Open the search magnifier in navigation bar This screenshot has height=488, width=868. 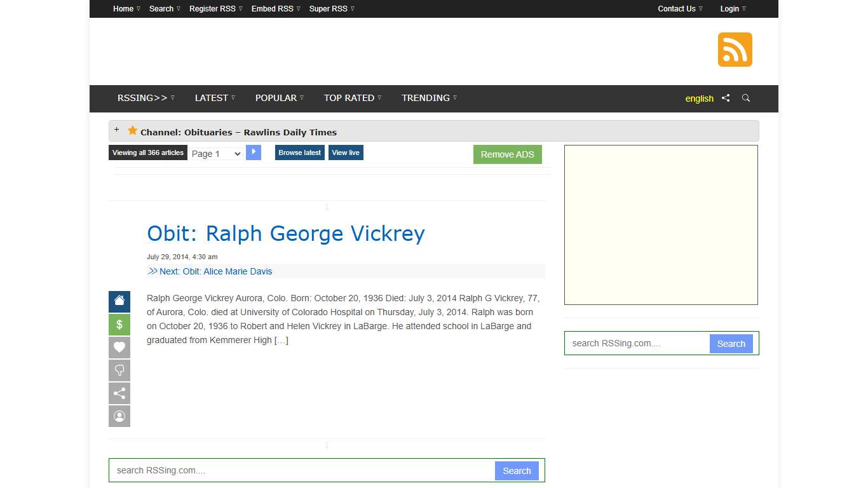(746, 98)
